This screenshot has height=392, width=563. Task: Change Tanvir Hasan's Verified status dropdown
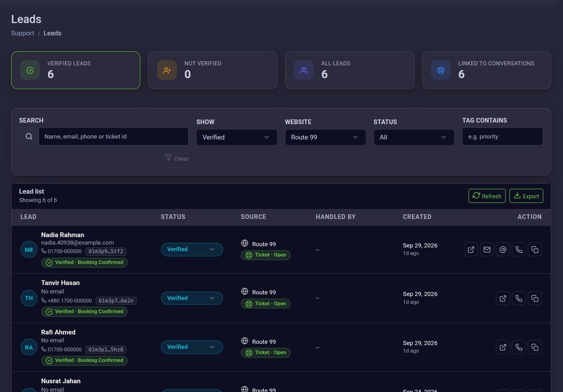click(192, 298)
